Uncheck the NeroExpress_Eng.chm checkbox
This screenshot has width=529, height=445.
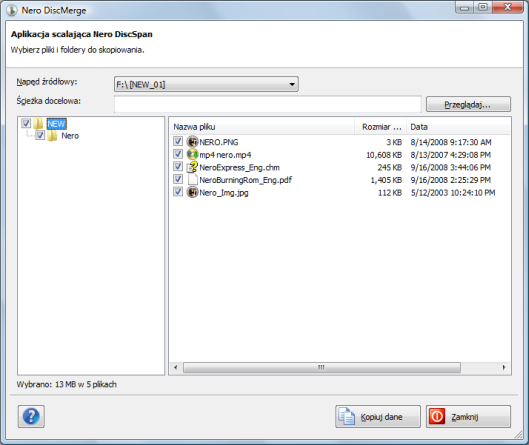click(x=178, y=167)
